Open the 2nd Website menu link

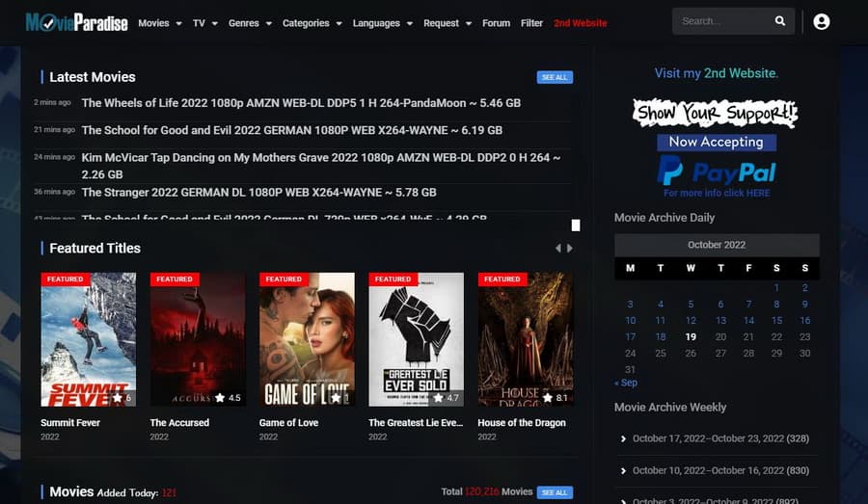click(581, 23)
